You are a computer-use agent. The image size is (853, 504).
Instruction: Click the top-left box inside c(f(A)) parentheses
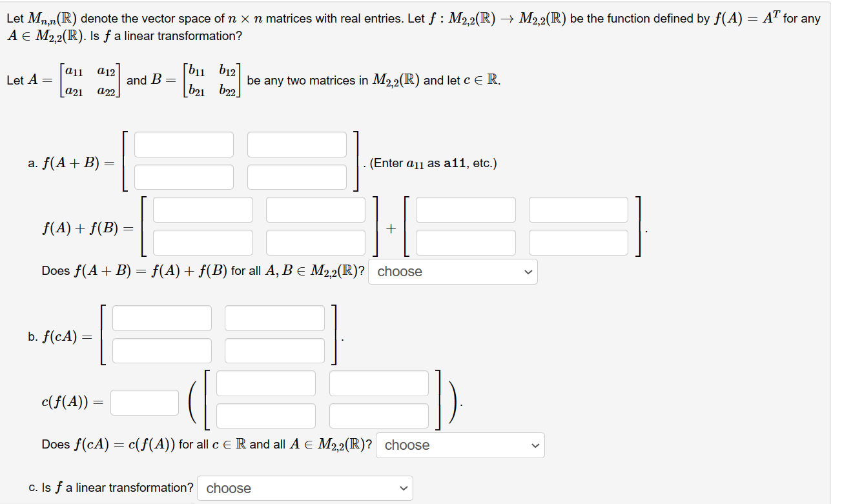click(x=266, y=383)
